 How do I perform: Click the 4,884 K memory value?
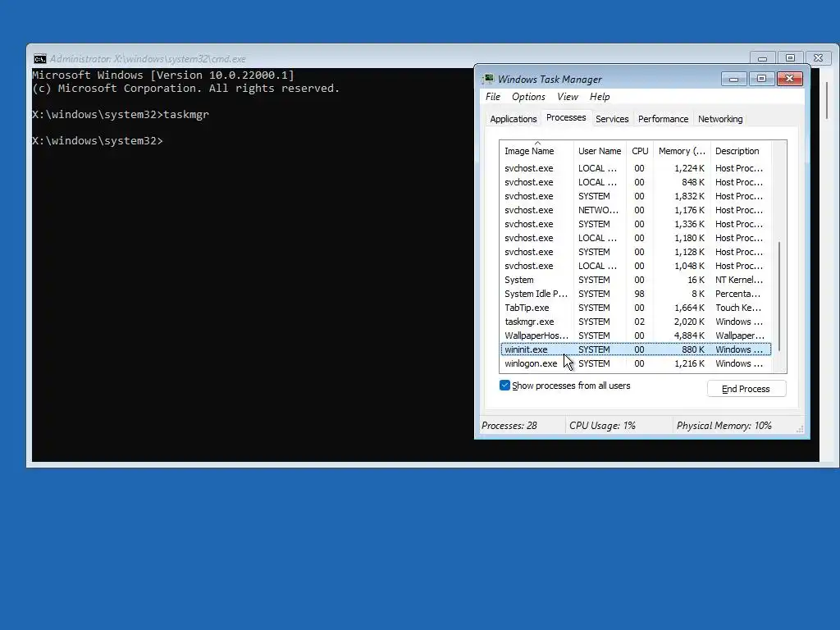pyautogui.click(x=689, y=336)
